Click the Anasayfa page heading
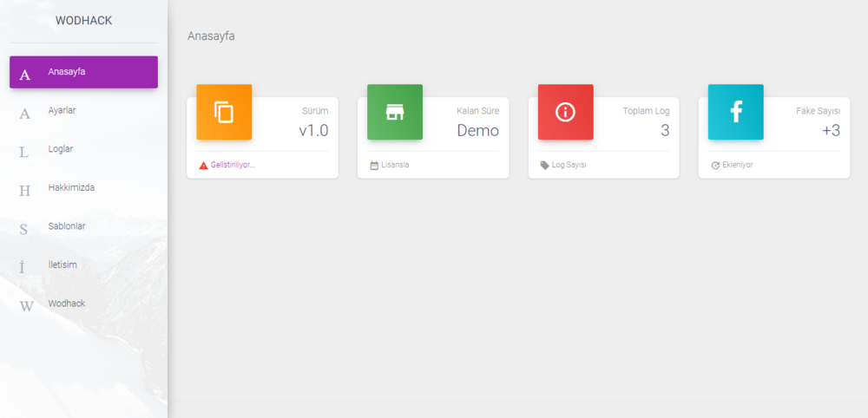The image size is (868, 418). (211, 36)
